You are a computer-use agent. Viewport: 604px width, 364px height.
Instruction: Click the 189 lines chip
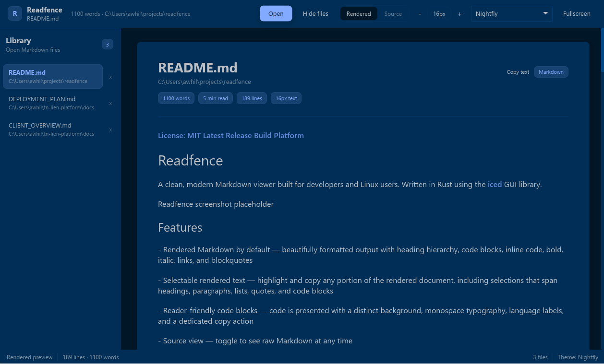coord(252,98)
